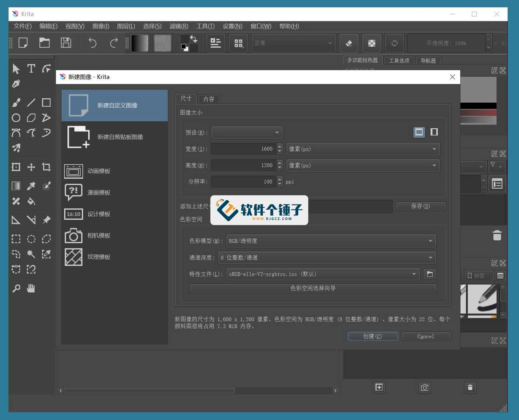The height and width of the screenshot is (420, 519).
Task: Select the Rectangle tool
Action: pyautogui.click(x=46, y=103)
